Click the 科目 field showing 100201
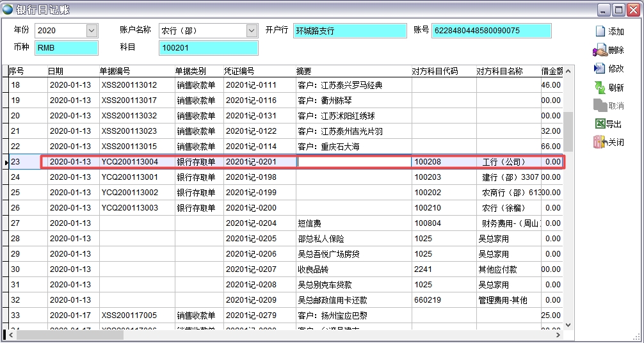Viewport: 644px width, 343px height. [x=208, y=48]
